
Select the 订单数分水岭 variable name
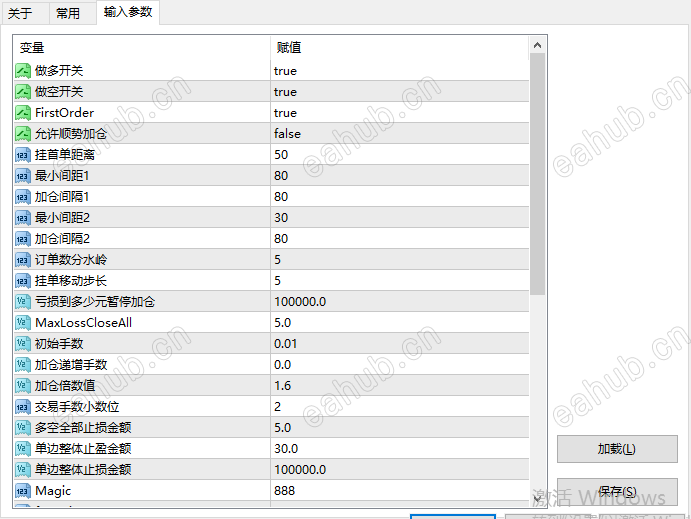pos(71,260)
